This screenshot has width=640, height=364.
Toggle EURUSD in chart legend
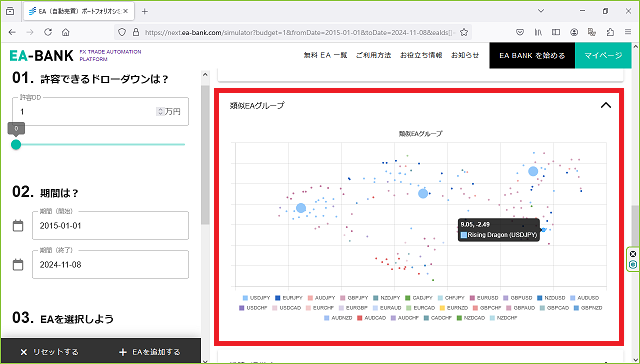(484, 298)
